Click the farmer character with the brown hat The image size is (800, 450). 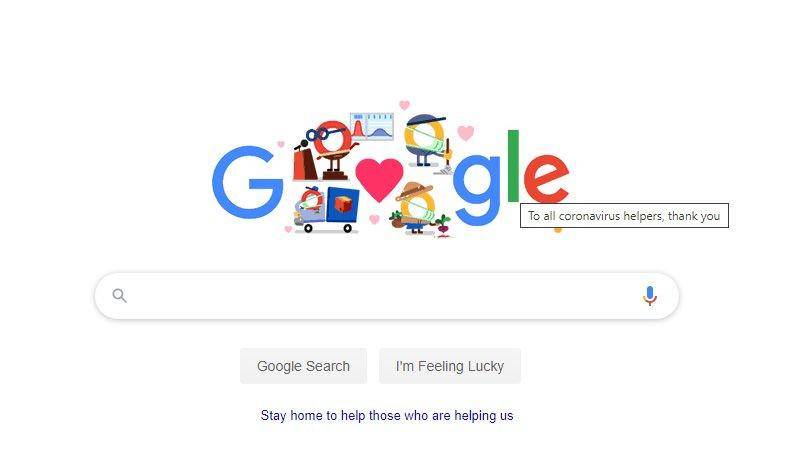[418, 208]
